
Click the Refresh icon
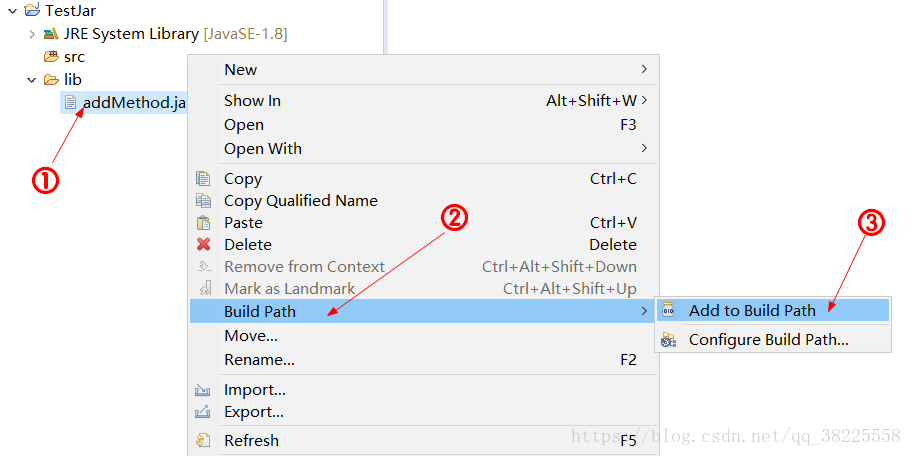[x=203, y=440]
